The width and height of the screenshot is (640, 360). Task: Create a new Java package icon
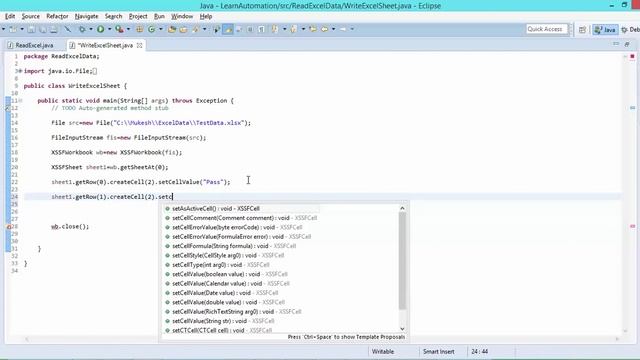pos(139,29)
